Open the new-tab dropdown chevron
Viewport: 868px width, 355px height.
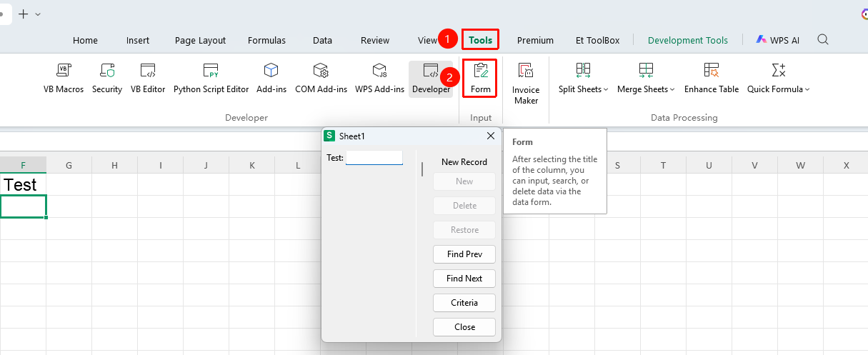[38, 14]
